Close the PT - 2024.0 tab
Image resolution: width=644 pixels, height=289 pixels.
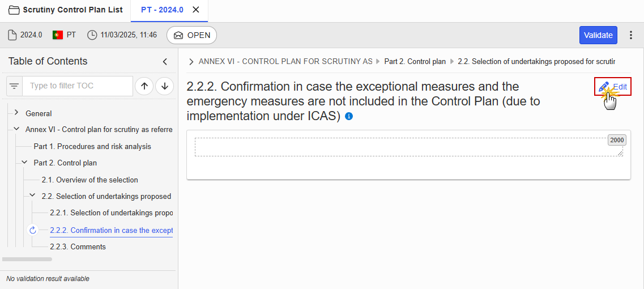click(196, 10)
